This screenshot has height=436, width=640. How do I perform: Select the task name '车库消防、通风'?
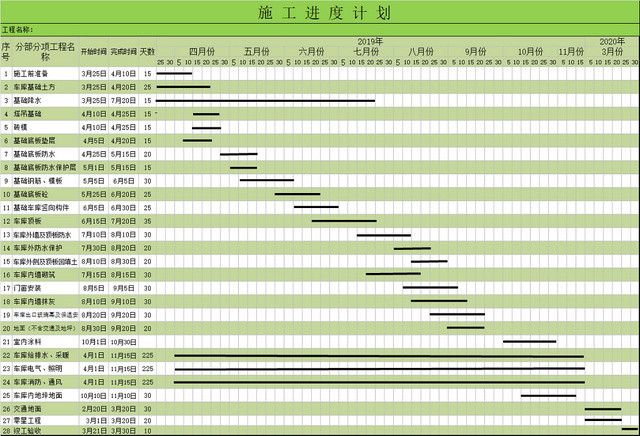38,382
